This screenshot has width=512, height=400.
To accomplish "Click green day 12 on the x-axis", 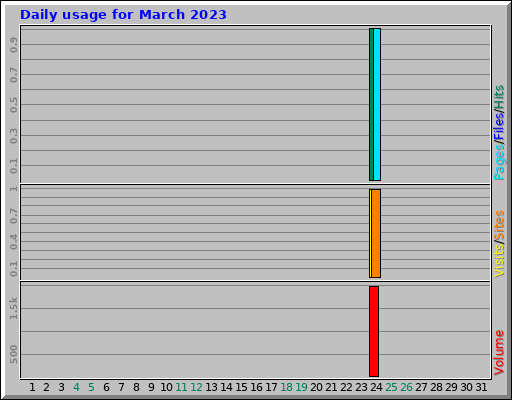I will coord(196,387).
